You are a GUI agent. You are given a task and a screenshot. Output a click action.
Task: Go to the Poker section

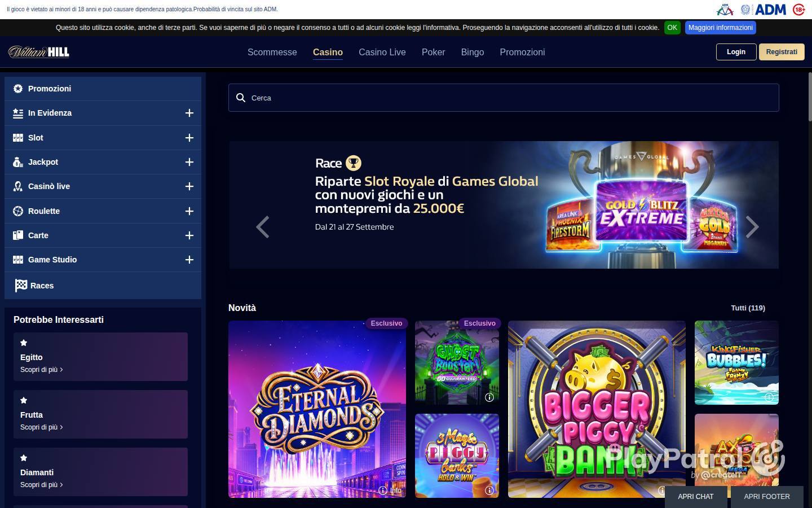[434, 52]
